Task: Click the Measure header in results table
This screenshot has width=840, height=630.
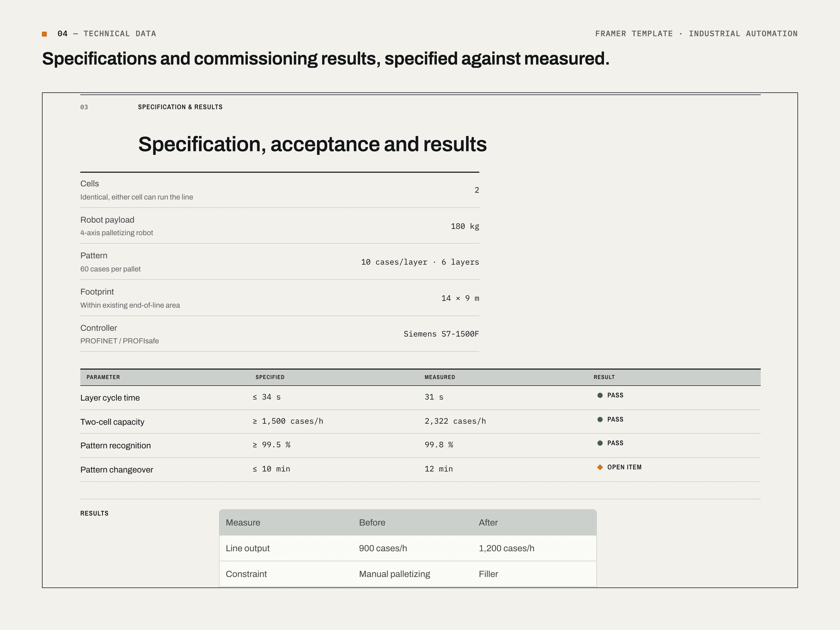Action: pyautogui.click(x=243, y=523)
